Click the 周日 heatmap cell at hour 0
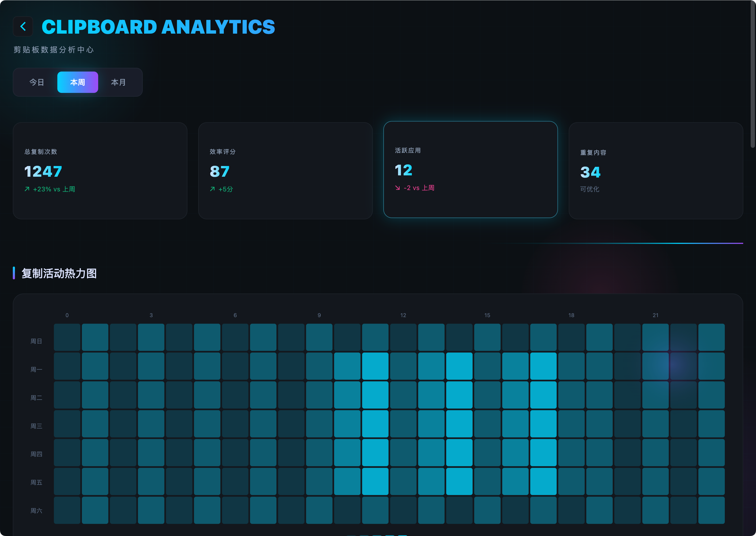Viewport: 756px width, 536px height. coord(67,337)
